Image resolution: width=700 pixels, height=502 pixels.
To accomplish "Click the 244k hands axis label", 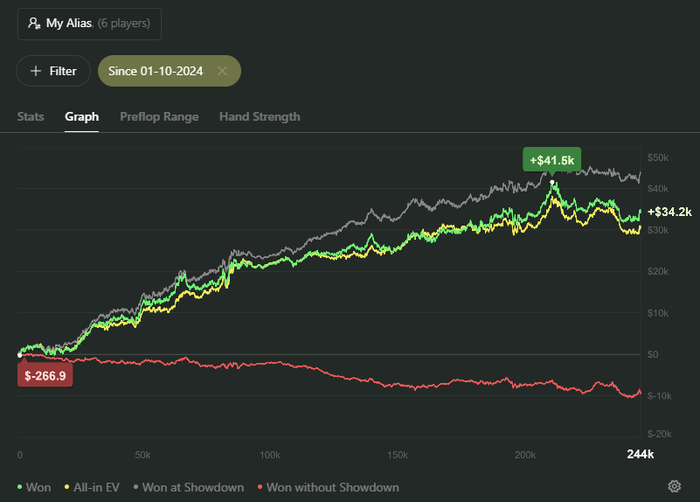I will pos(639,454).
